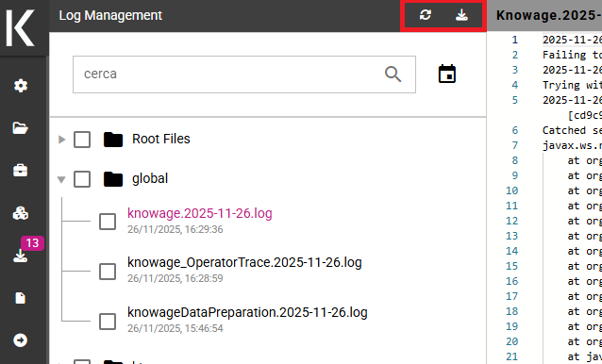Image resolution: width=602 pixels, height=364 pixels.
Task: Click the 13 notification badge
Action: pyautogui.click(x=32, y=243)
